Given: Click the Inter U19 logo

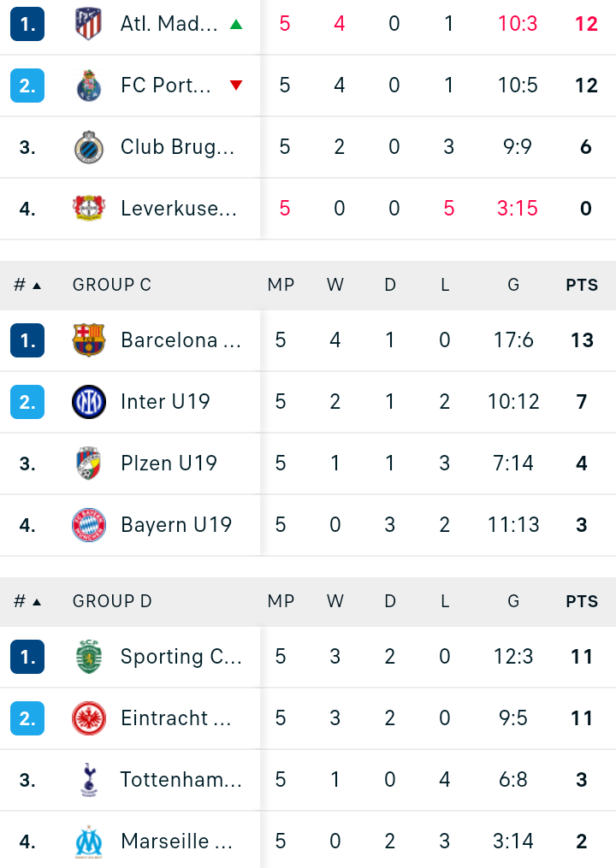Looking at the screenshot, I should tap(89, 401).
